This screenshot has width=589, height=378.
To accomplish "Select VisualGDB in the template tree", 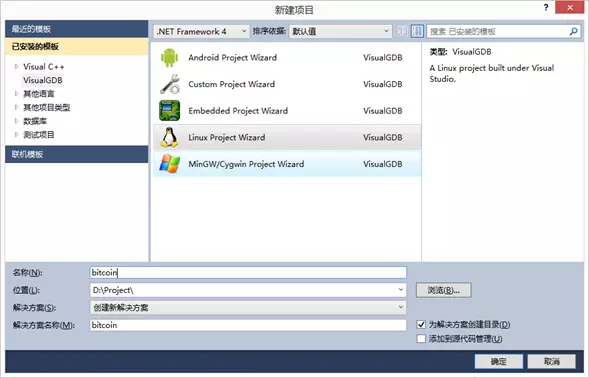I will tap(43, 80).
